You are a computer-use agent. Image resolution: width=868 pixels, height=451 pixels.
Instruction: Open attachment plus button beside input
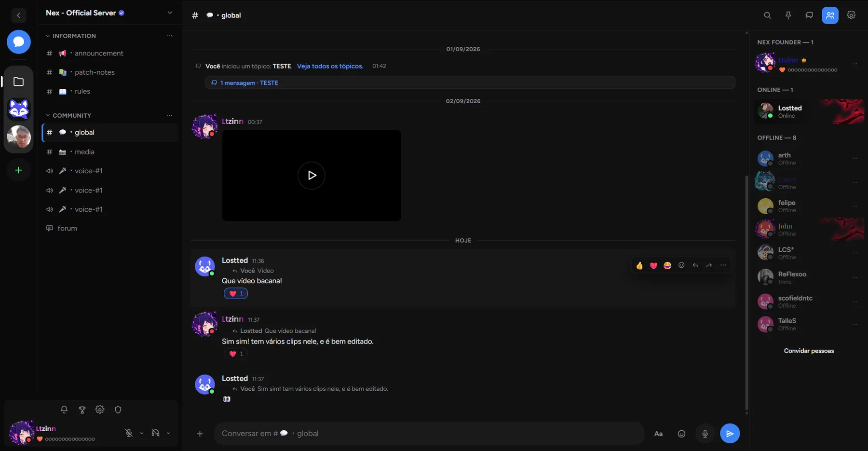200,434
